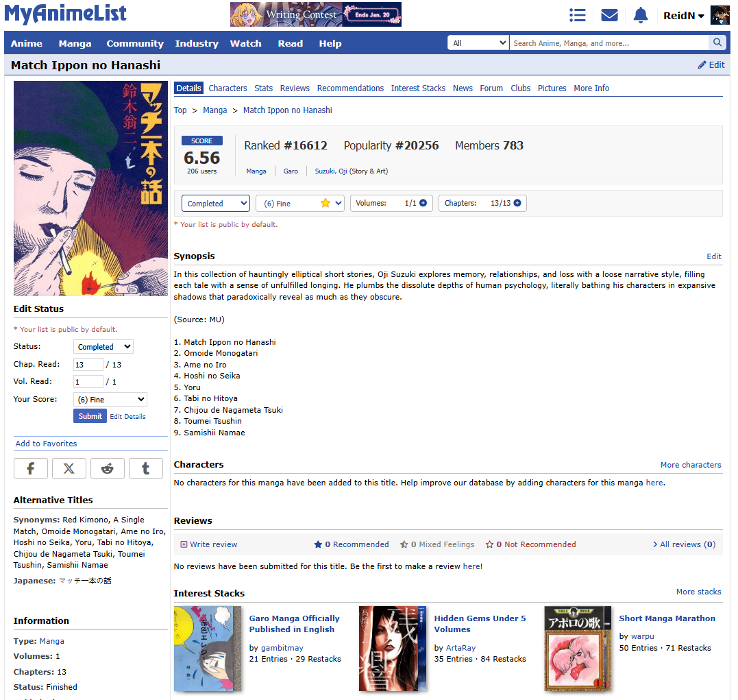Open ReidN profile avatar picture
The image size is (738, 700).
click(719, 15)
